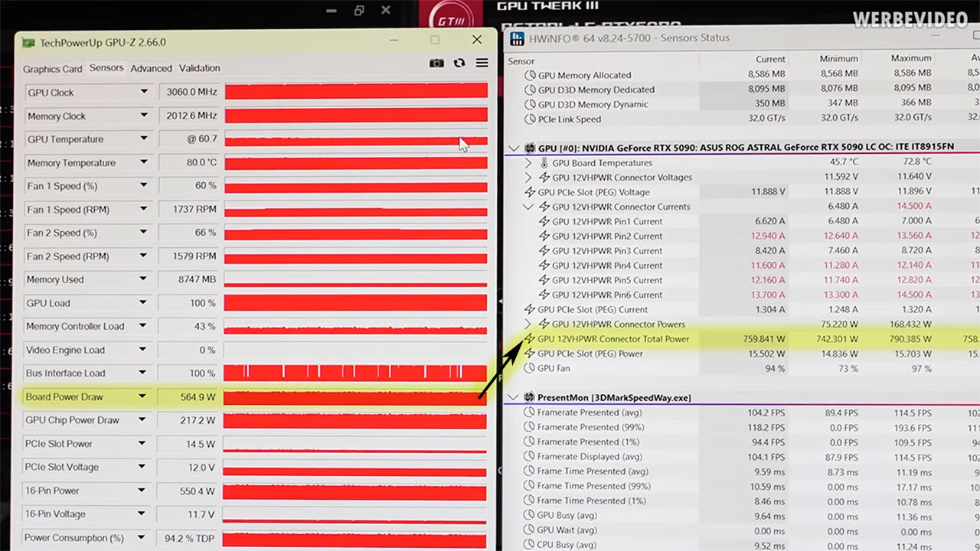Collapse the PresentMon 3DMarkSpeedWay section
Image resolution: width=980 pixels, height=551 pixels.
514,398
